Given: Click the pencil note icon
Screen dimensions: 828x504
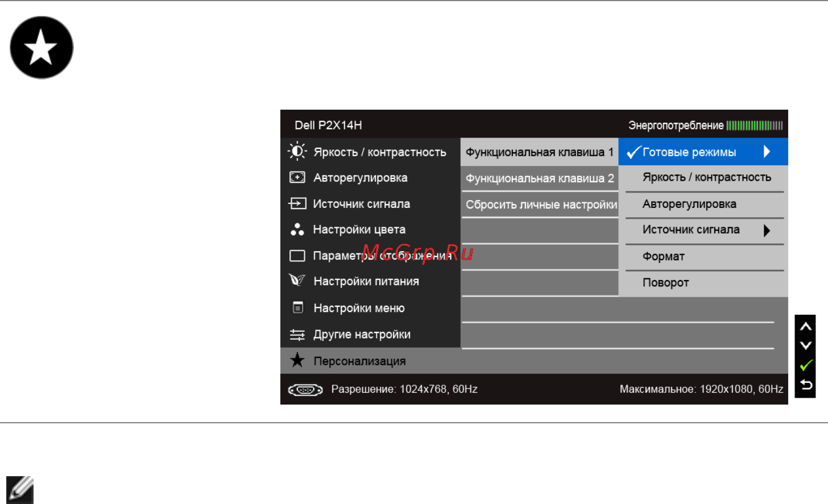Looking at the screenshot, I should pos(20,490).
